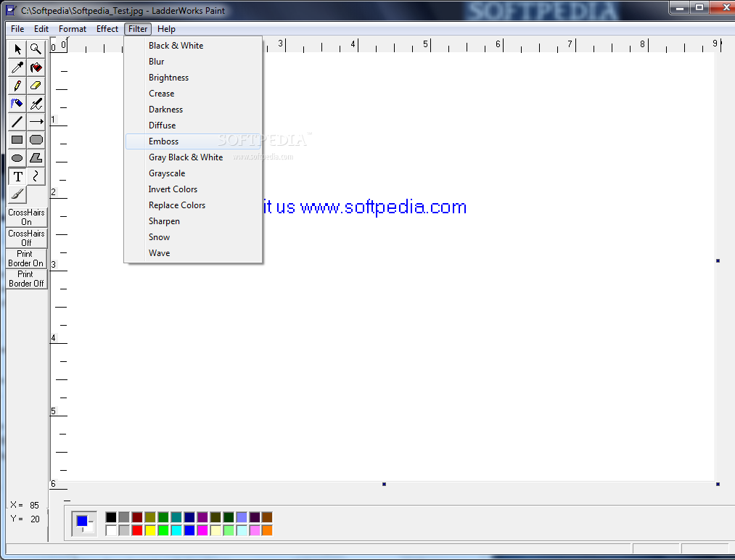Viewport: 735px width, 560px height.
Task: Apply the Snow filter
Action: (193, 236)
